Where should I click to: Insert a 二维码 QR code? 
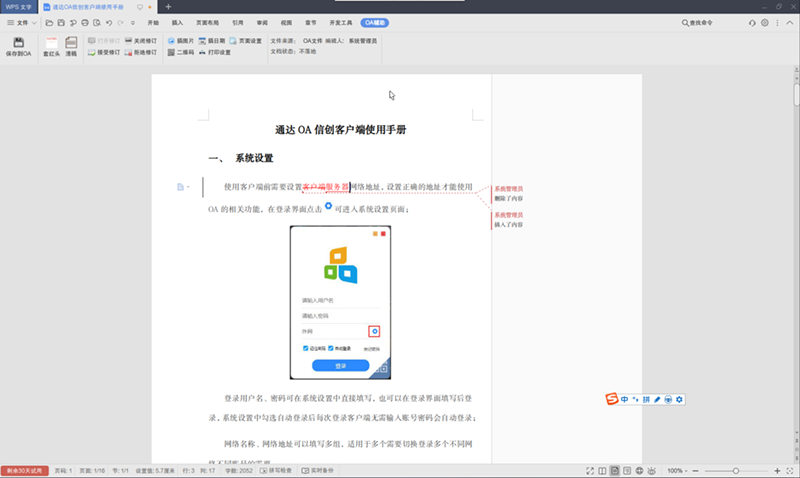181,53
